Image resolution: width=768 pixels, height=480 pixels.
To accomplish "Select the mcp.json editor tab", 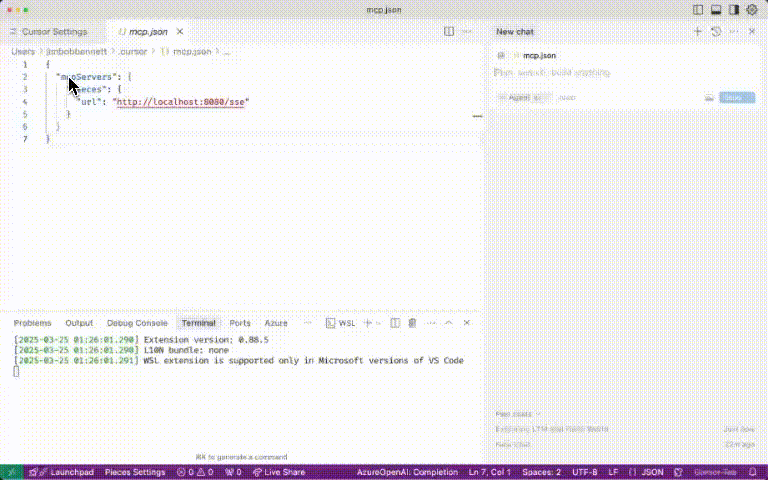I will tap(148, 31).
